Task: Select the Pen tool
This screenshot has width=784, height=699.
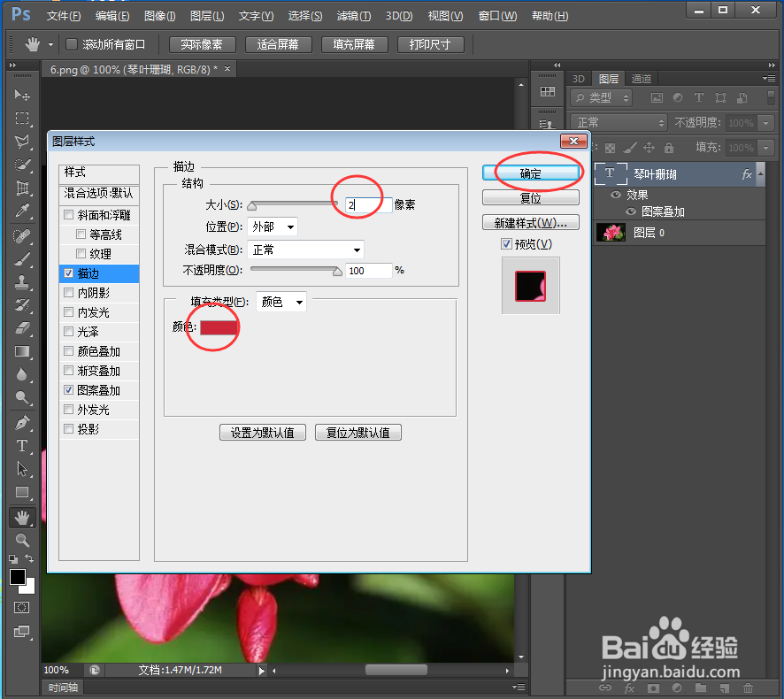Action: click(22, 423)
